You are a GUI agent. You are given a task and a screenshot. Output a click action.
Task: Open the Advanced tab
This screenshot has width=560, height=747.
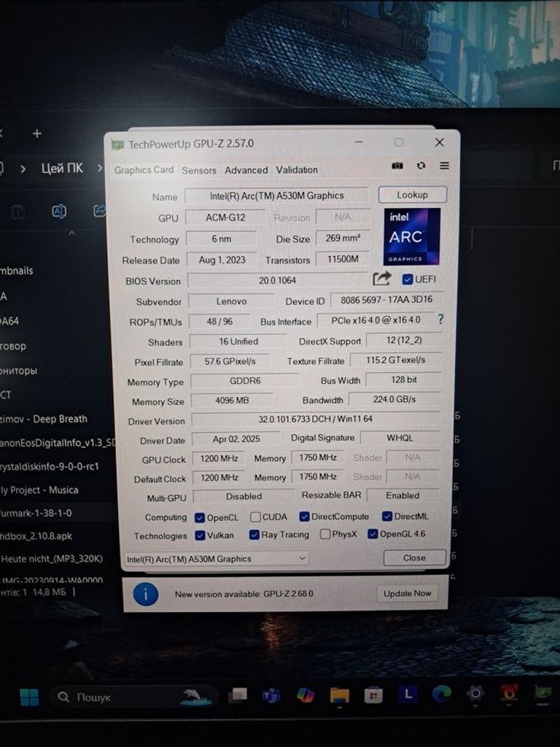tap(246, 170)
